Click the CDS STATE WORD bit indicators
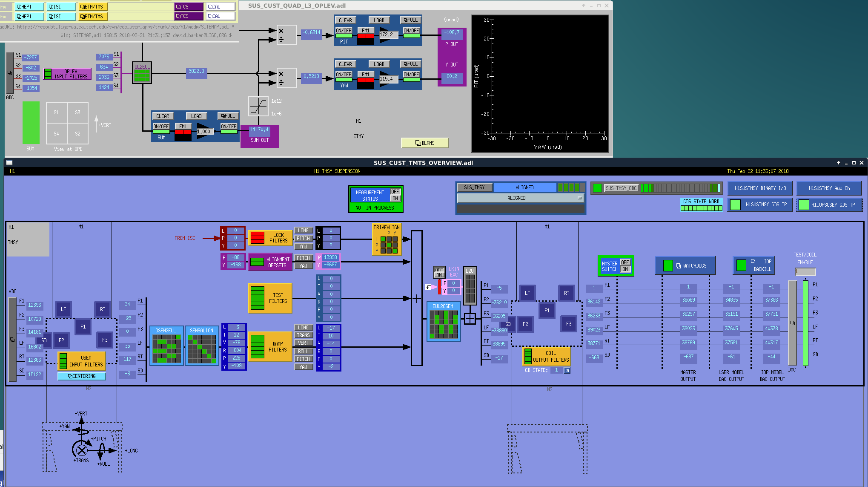Screen dimensions: 868x487 coord(701,208)
